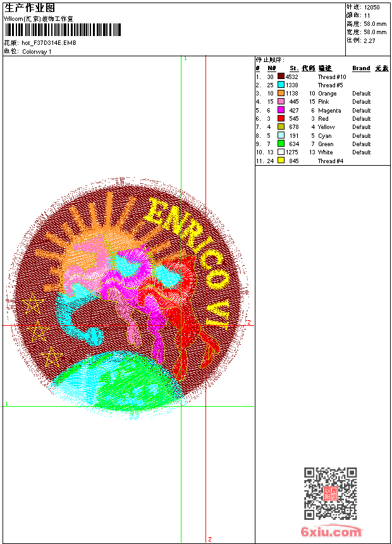The width and height of the screenshot is (392, 544).
Task: Click the 'Colorway 1' label
Action: tap(37, 52)
